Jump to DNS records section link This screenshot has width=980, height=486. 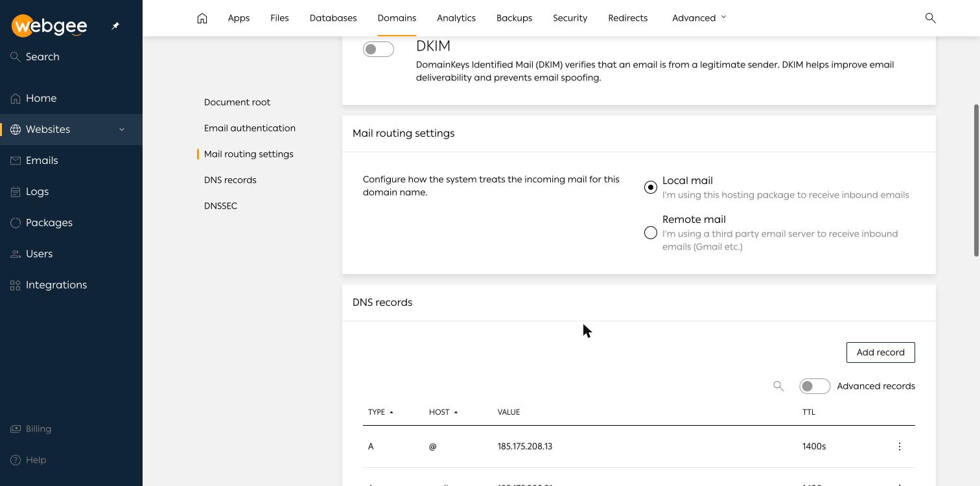(230, 180)
